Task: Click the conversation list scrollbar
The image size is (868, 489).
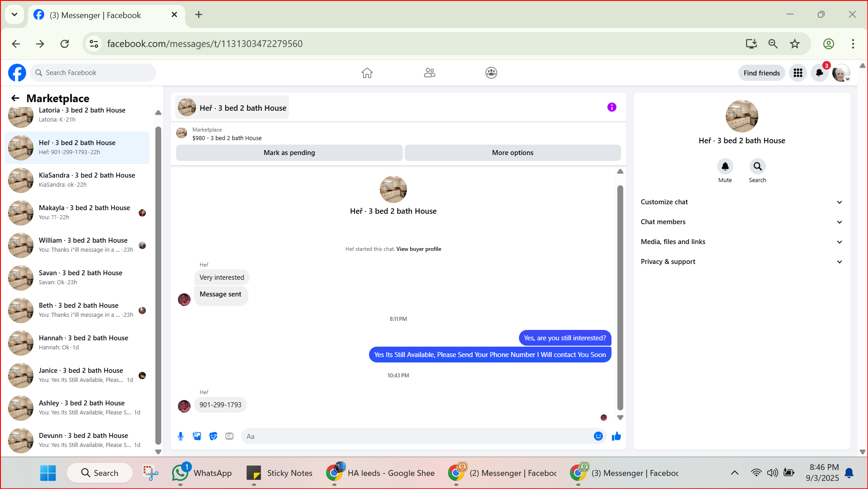Action: coord(158,285)
